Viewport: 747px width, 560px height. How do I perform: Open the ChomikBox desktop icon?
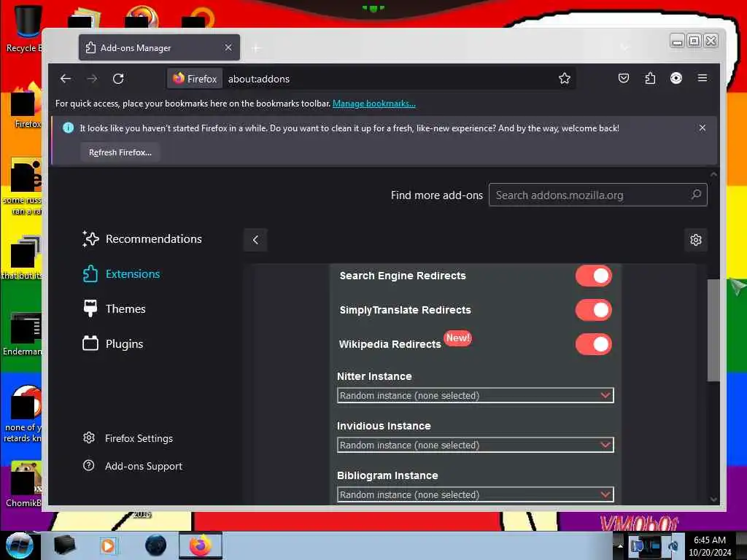coord(25,484)
